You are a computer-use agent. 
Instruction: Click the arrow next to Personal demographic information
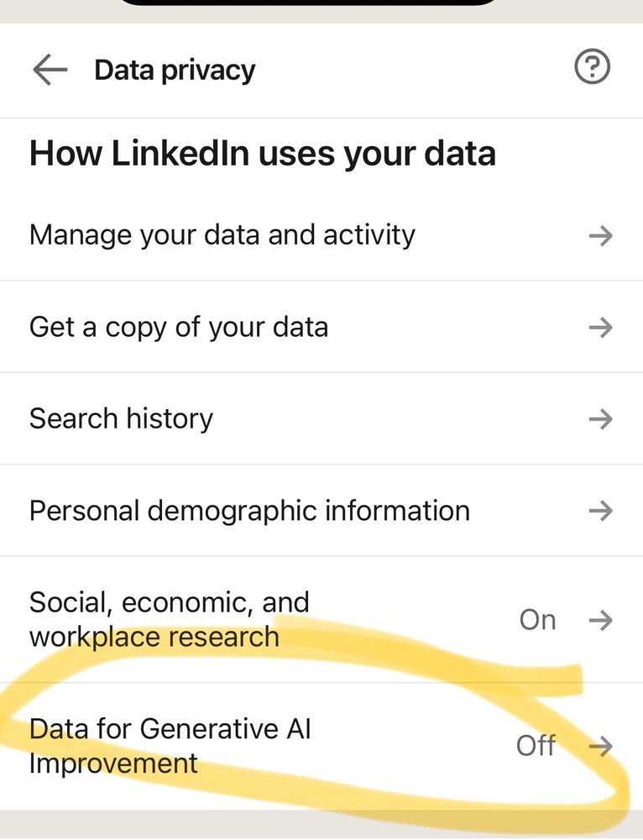(601, 511)
